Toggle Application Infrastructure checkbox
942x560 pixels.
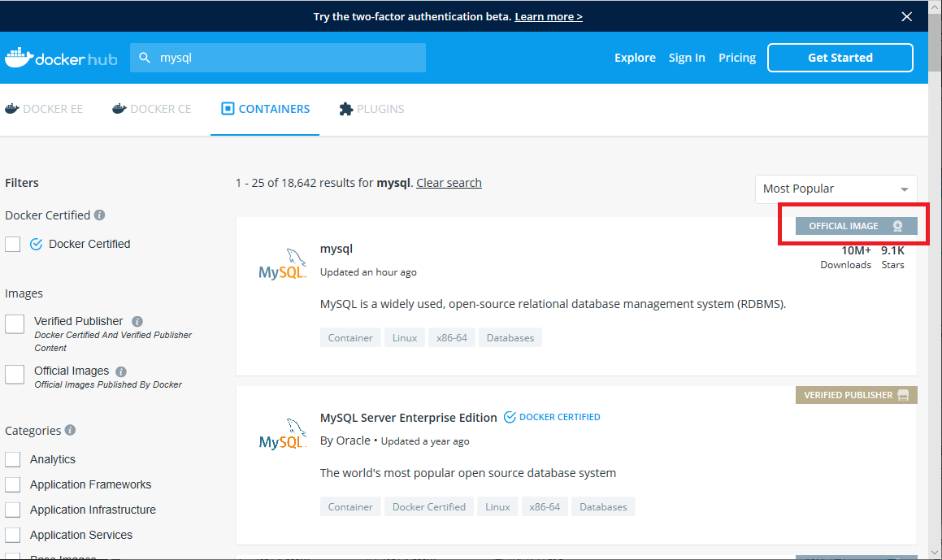(13, 510)
